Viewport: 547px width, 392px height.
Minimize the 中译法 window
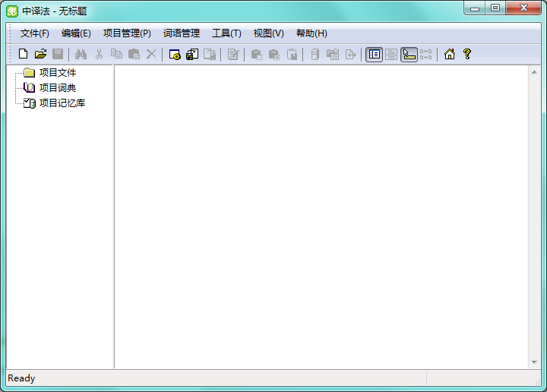click(x=474, y=8)
